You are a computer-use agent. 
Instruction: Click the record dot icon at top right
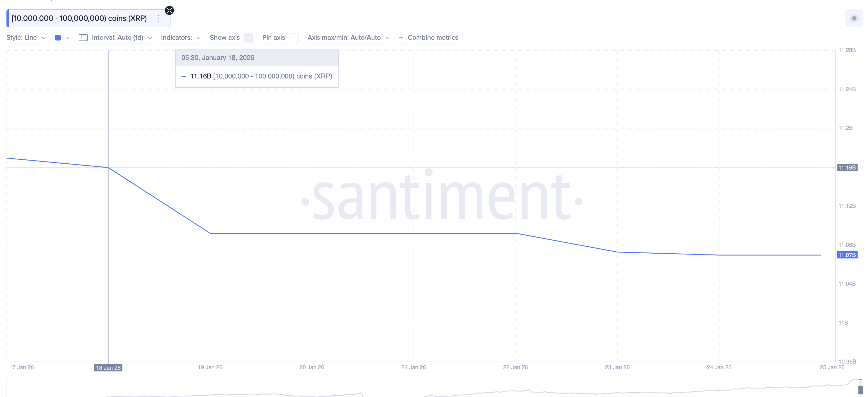click(x=855, y=19)
